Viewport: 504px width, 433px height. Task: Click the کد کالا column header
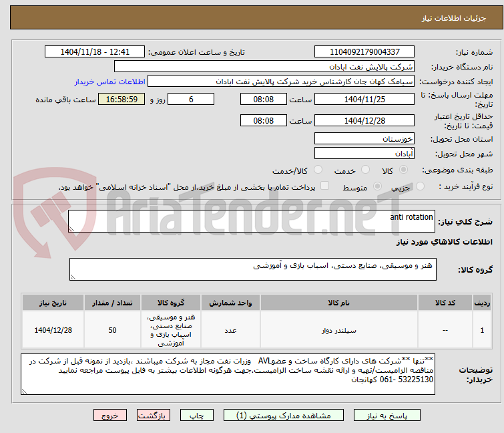click(445, 303)
